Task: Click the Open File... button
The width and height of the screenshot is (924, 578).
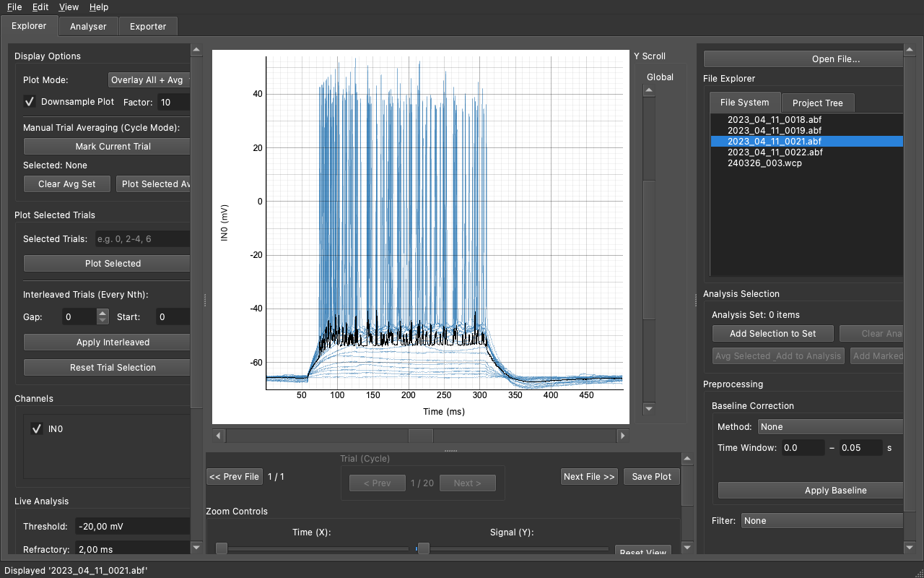Action: (803, 59)
